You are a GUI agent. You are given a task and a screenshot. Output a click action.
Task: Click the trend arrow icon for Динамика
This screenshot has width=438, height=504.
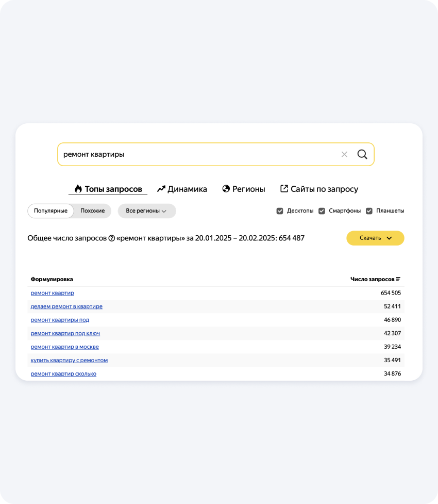click(x=161, y=189)
